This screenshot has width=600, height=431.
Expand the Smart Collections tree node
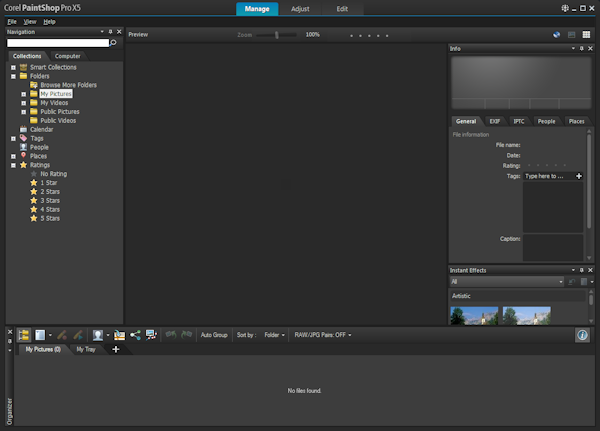tap(12, 67)
